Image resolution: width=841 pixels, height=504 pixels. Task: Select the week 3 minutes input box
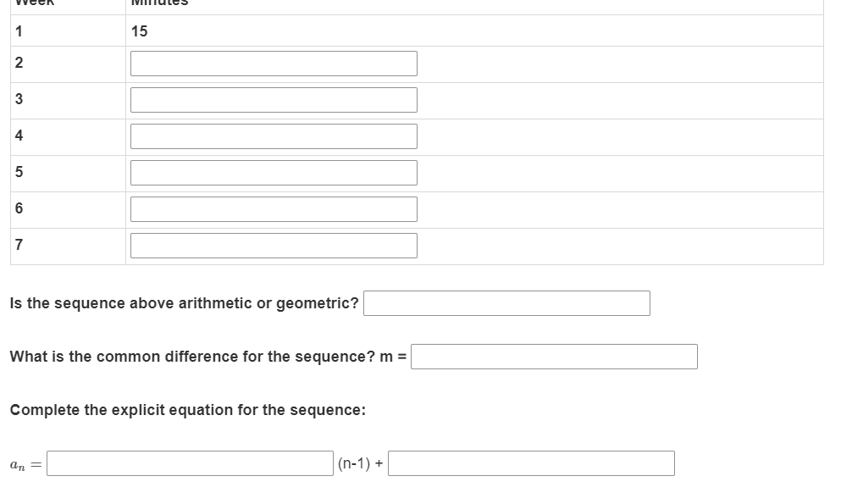273,99
